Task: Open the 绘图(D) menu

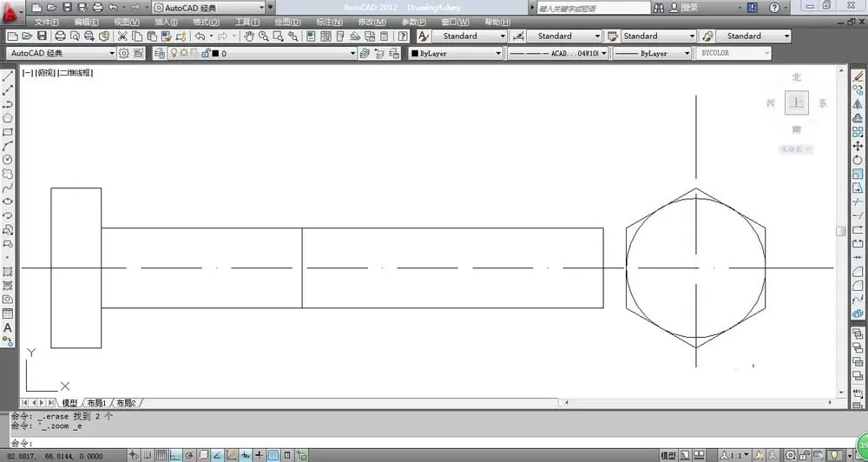Action: (x=287, y=23)
